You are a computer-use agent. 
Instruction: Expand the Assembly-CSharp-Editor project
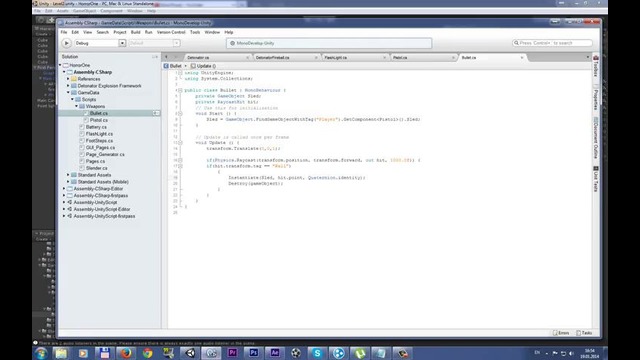pyautogui.click(x=64, y=189)
